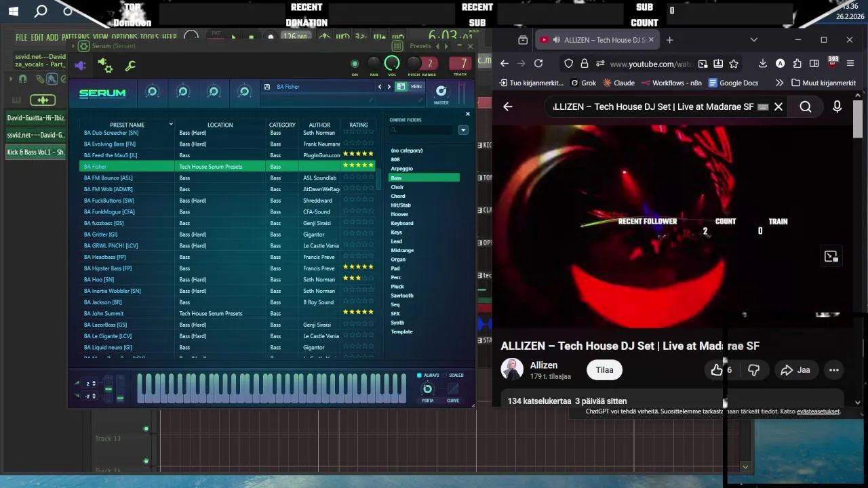Set five-star rating for BA Hipster Bass

click(370, 267)
